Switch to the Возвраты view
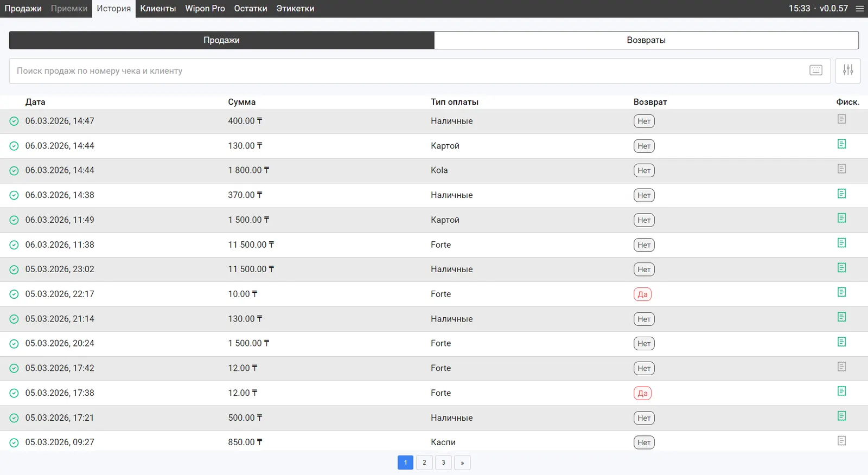This screenshot has width=868, height=475. pyautogui.click(x=646, y=40)
